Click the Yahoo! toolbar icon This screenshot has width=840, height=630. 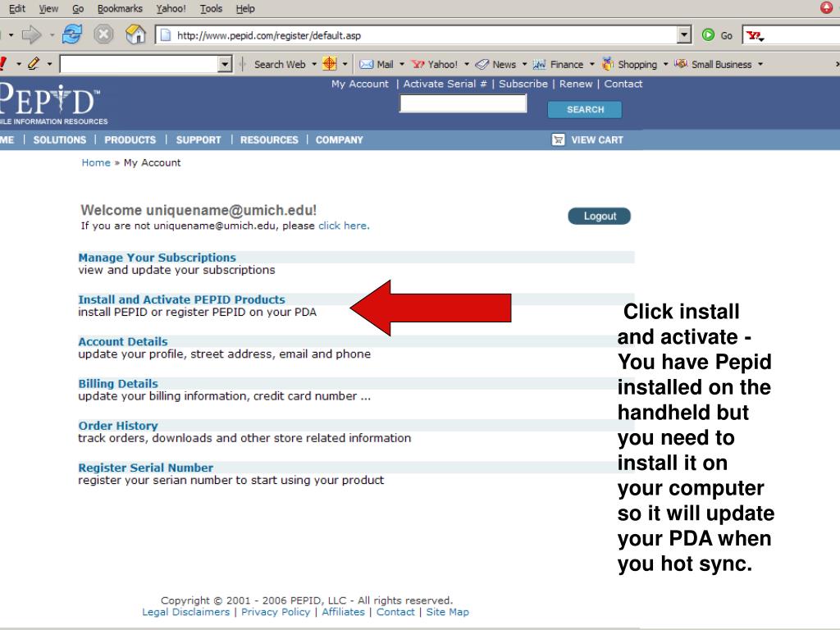(x=418, y=64)
